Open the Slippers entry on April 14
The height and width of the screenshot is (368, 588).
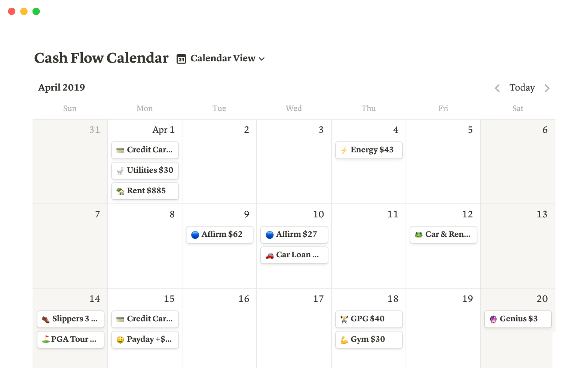(70, 319)
